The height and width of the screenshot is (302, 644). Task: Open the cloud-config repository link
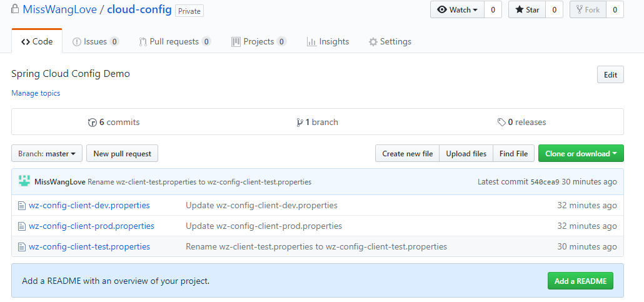[x=139, y=9]
